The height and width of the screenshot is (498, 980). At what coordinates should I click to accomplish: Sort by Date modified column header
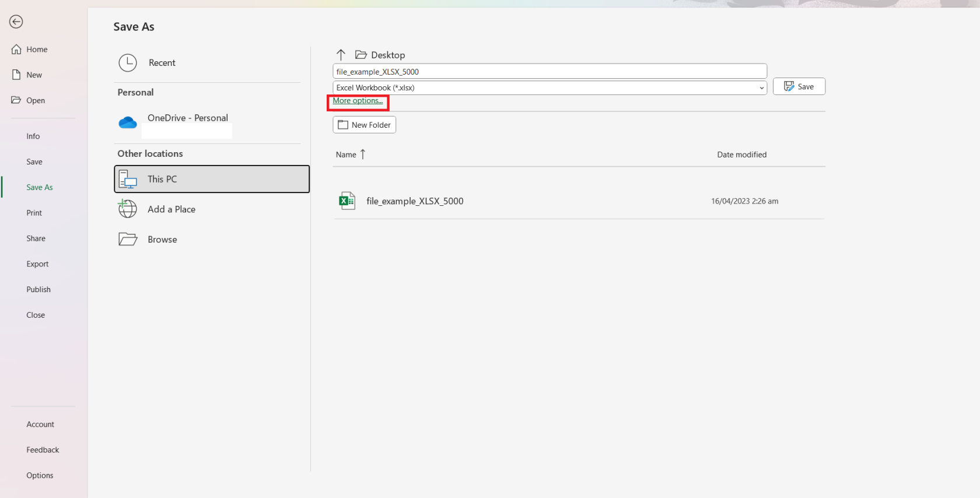(x=742, y=155)
